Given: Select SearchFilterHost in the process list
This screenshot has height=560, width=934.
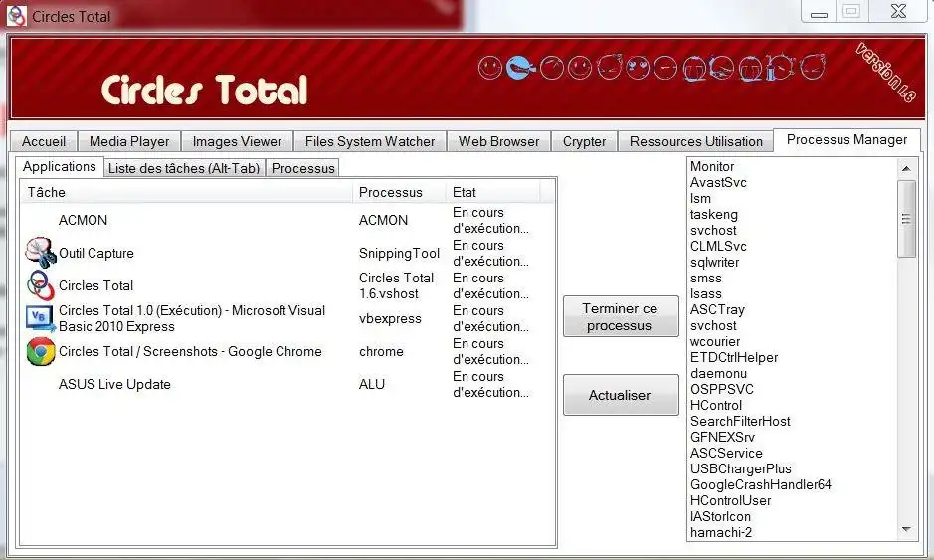Looking at the screenshot, I should 740,421.
